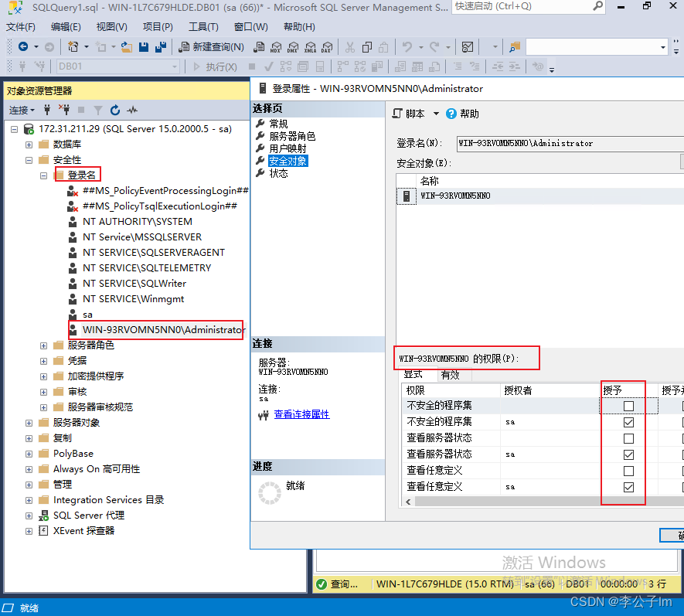Click the SQL Server 代理 agent icon
Viewport: 684px width, 616px height.
pyautogui.click(x=43, y=516)
